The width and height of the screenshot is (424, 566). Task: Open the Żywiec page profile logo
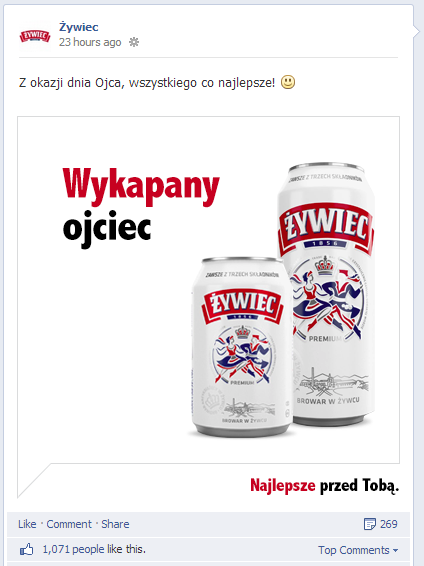pos(35,36)
